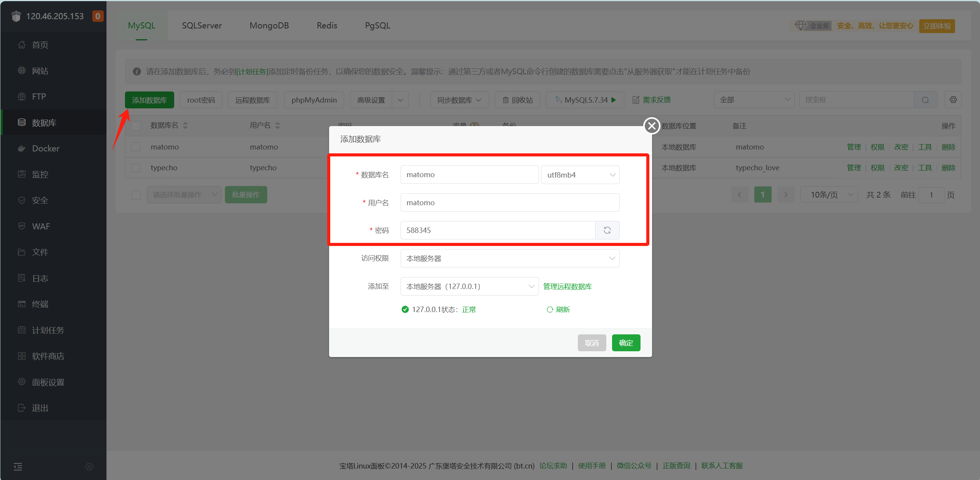Switch to the Redis tab
This screenshot has height=480, width=980.
click(x=327, y=25)
